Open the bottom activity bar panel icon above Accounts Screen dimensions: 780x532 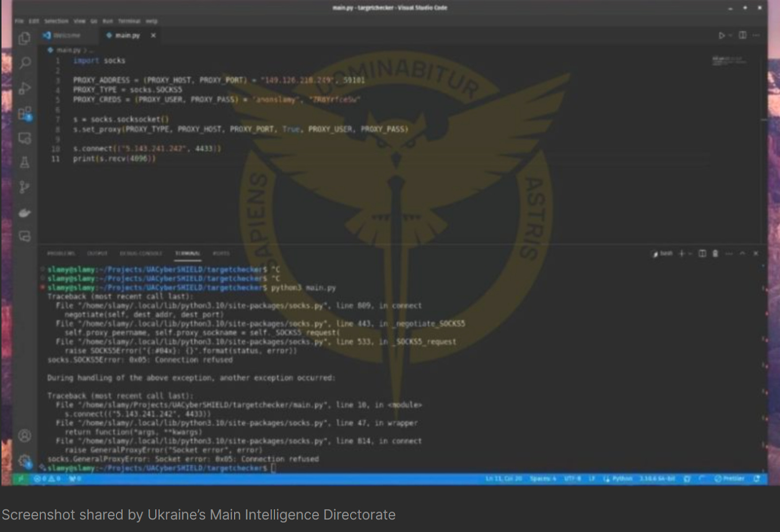[x=24, y=237]
